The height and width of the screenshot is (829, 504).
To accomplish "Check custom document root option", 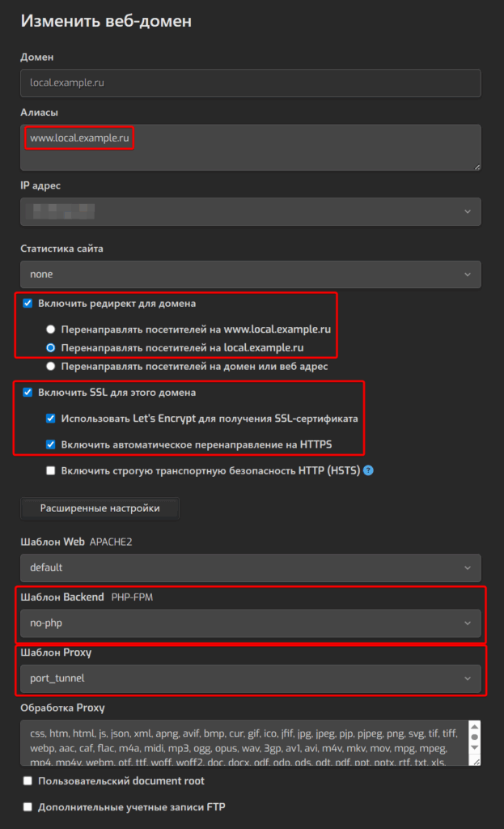I will tap(28, 781).
